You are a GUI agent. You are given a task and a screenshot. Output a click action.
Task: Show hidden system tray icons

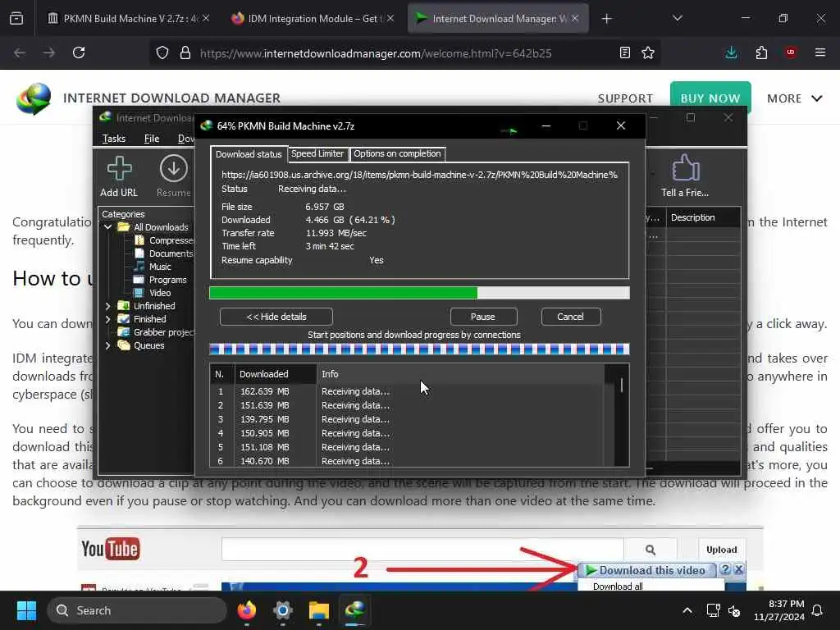point(687,610)
